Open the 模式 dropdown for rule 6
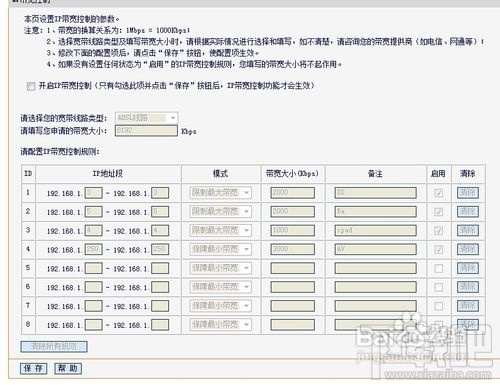The image size is (500, 385). (220, 287)
